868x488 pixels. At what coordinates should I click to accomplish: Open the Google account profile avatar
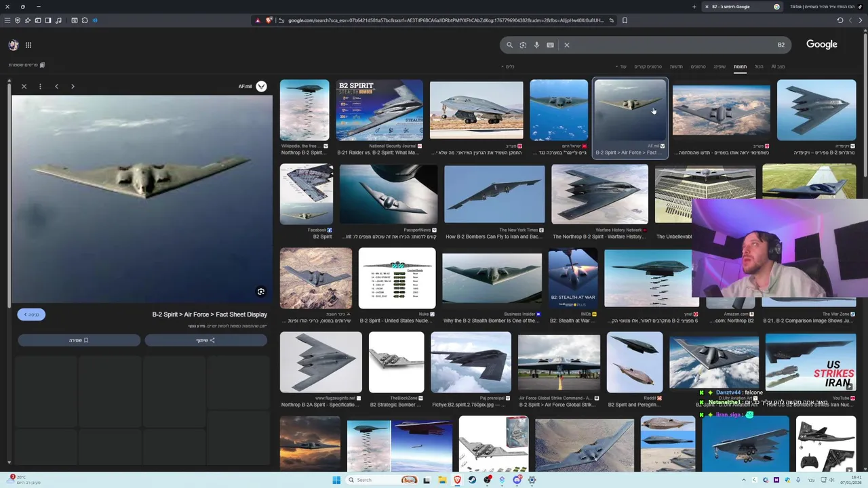(13, 45)
